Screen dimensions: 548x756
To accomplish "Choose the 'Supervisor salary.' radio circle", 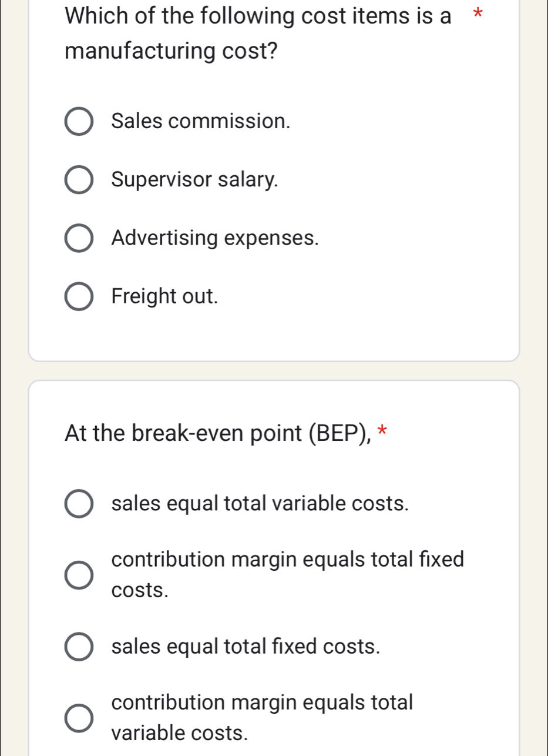I will (78, 180).
